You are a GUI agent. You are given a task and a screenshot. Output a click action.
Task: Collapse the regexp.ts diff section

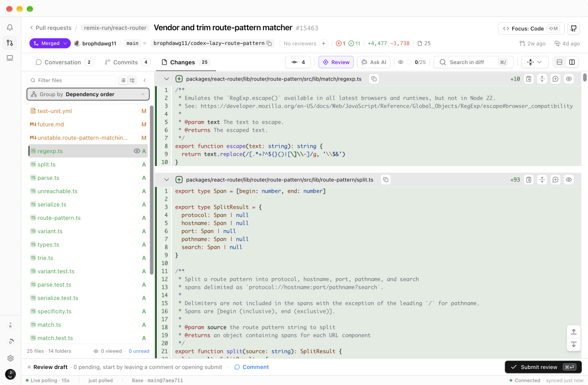tap(167, 79)
